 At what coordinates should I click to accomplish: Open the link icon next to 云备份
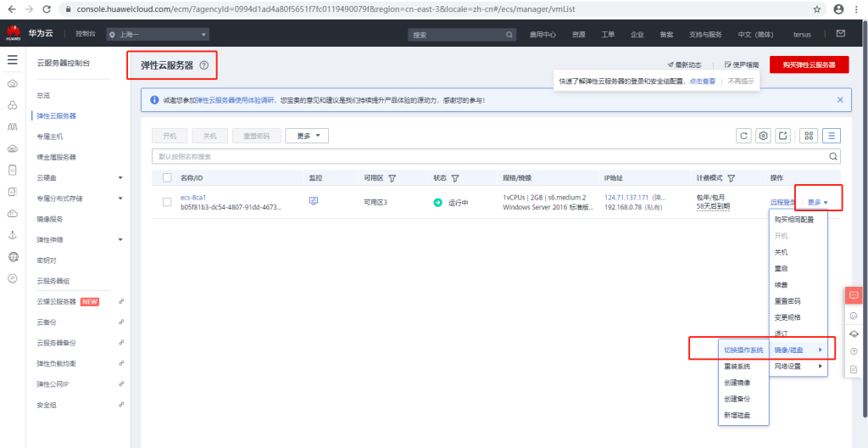(x=121, y=322)
